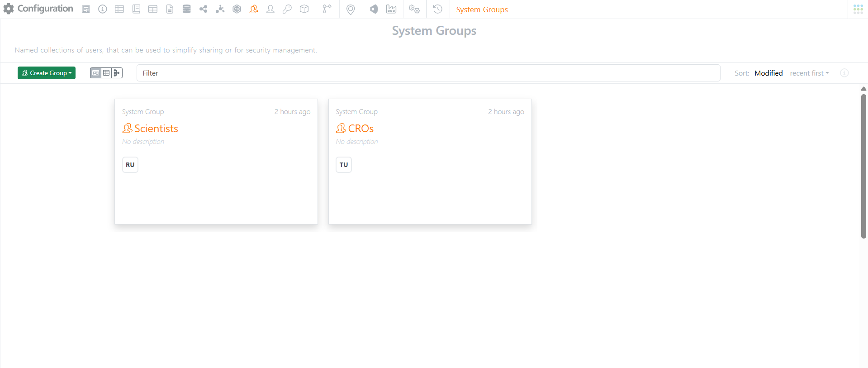The width and height of the screenshot is (868, 368).
Task: Click 'System Group' label on Scientists card
Action: 143,112
